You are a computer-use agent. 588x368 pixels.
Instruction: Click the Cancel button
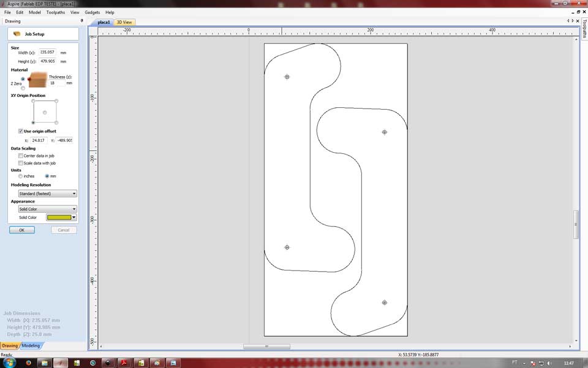tap(64, 230)
